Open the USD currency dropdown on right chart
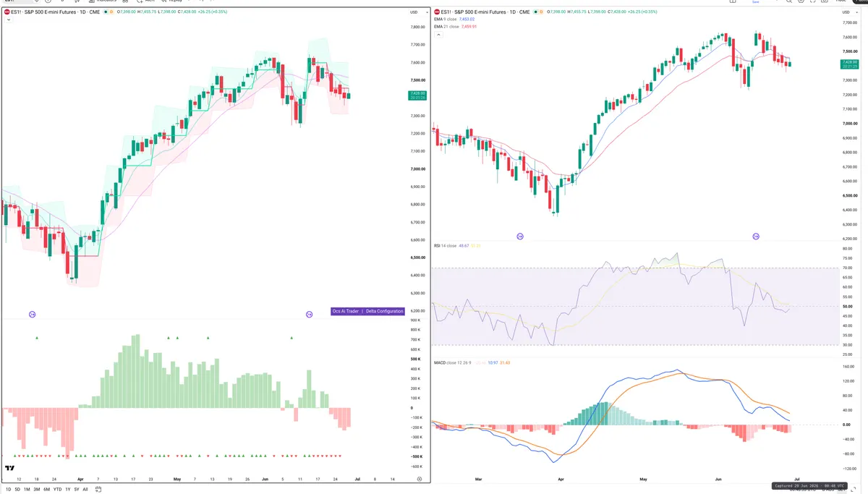The image size is (868, 494). 849,12
